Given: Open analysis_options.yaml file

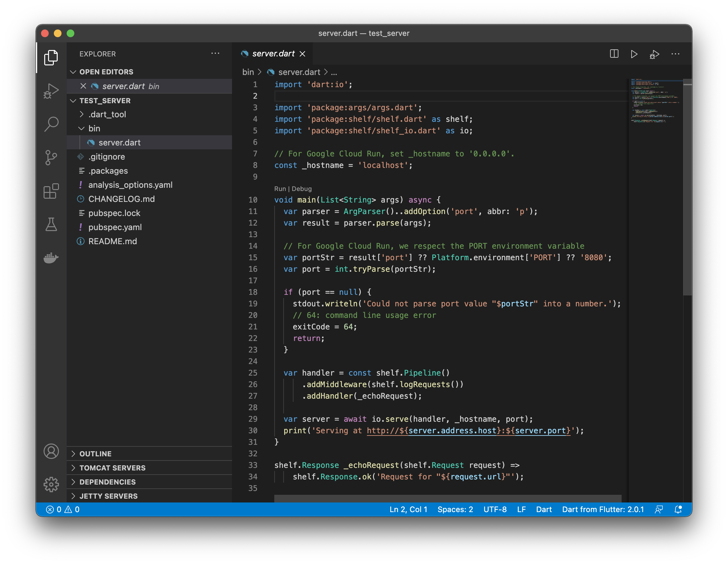Looking at the screenshot, I should (x=150, y=185).
